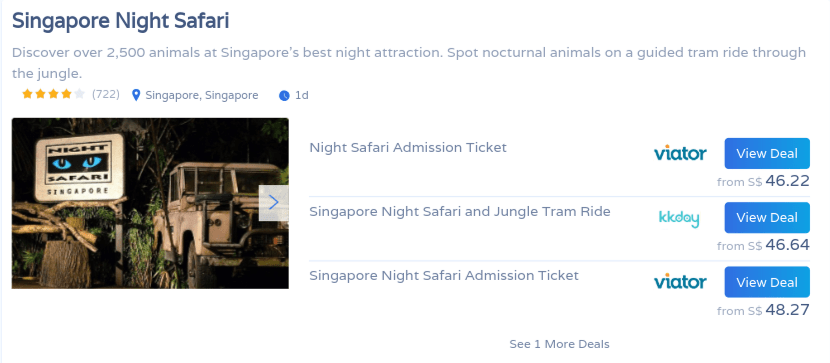
Task: Open Night Safari Admission Ticket listing
Action: click(x=408, y=148)
